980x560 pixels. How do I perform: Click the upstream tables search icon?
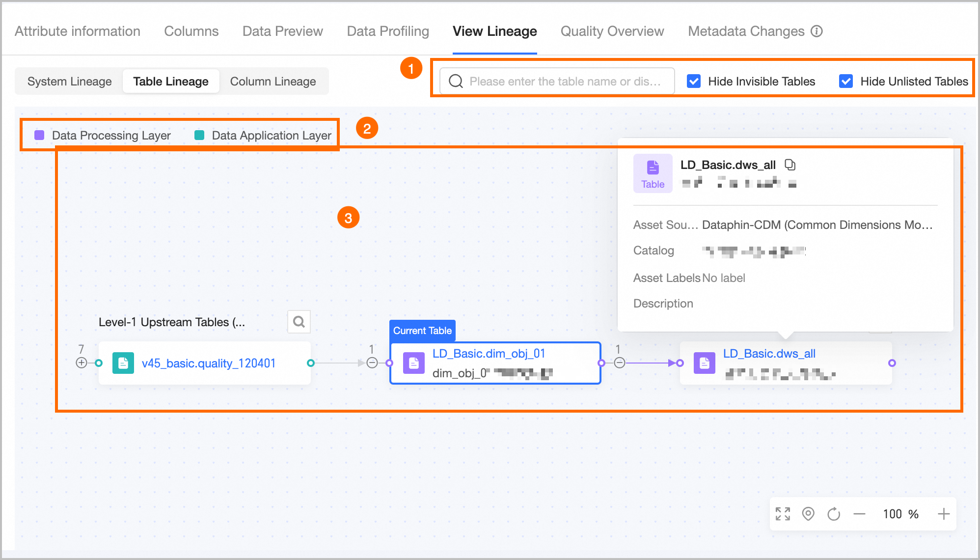tap(299, 322)
